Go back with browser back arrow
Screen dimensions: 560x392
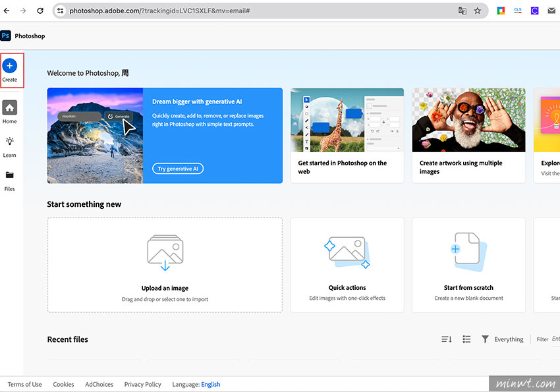pos(7,11)
